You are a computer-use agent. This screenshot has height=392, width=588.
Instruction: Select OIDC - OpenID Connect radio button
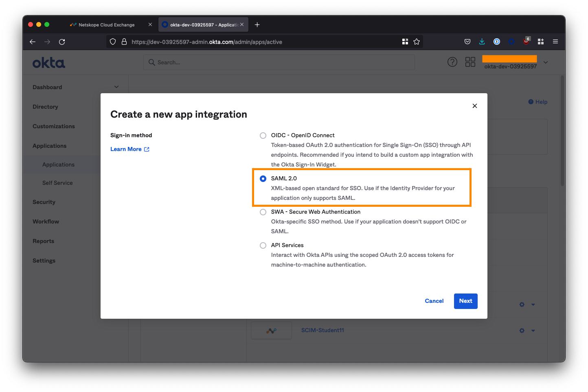pyautogui.click(x=263, y=136)
